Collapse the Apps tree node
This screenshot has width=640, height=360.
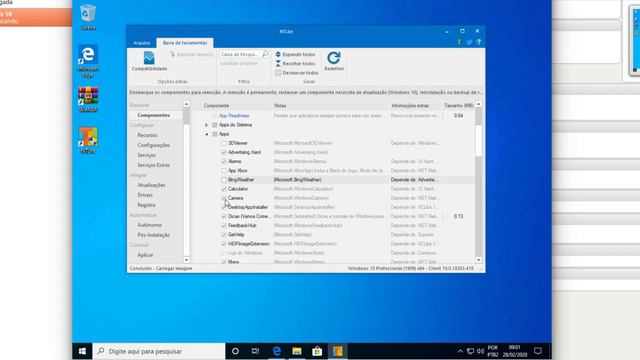point(207,134)
